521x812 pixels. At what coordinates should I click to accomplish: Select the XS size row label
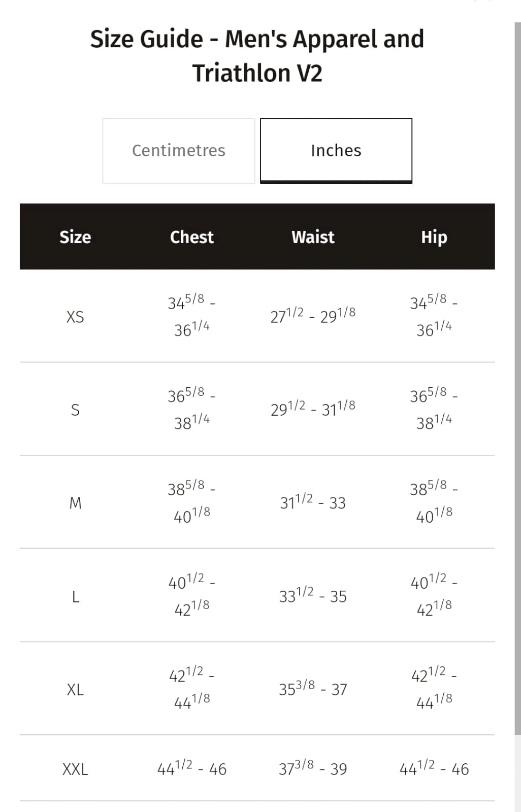[x=75, y=317]
